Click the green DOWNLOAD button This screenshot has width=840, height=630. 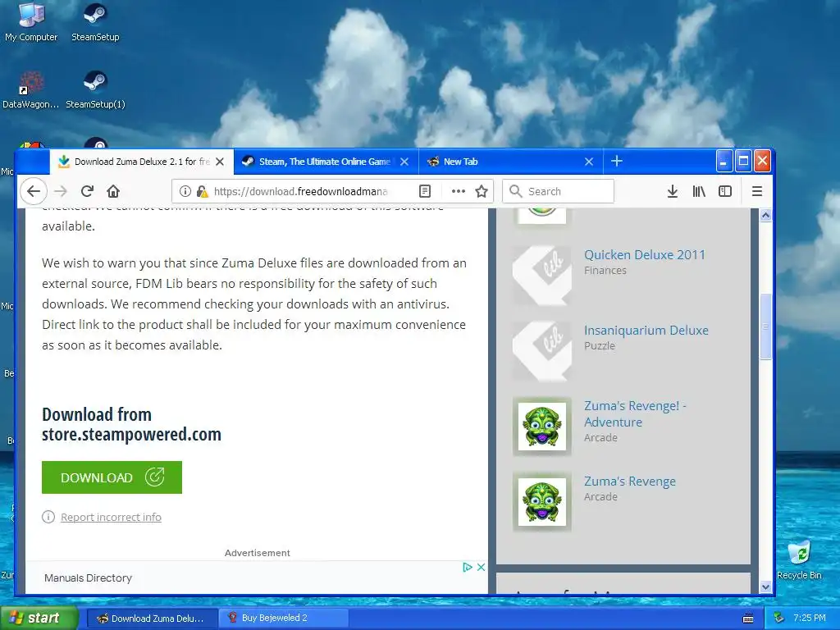pyautogui.click(x=112, y=477)
